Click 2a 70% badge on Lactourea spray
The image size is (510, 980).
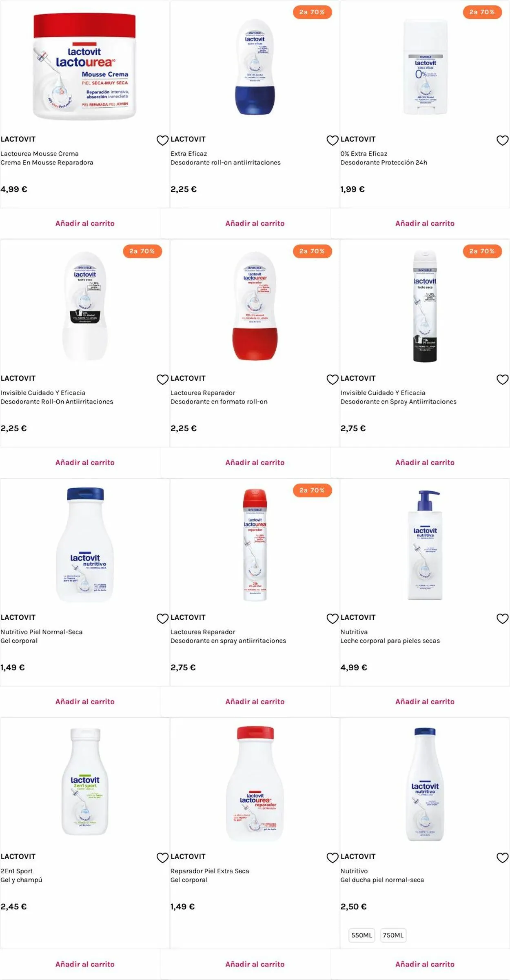pos(312,490)
